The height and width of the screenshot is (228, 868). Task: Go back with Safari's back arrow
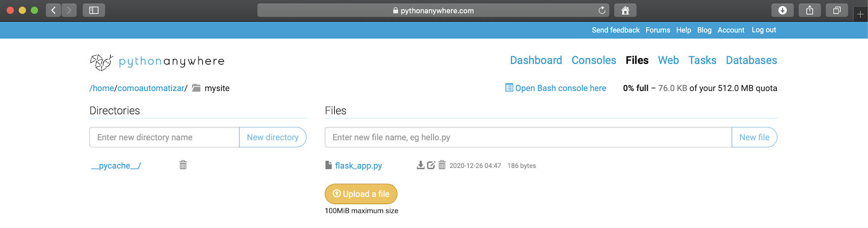[x=53, y=10]
